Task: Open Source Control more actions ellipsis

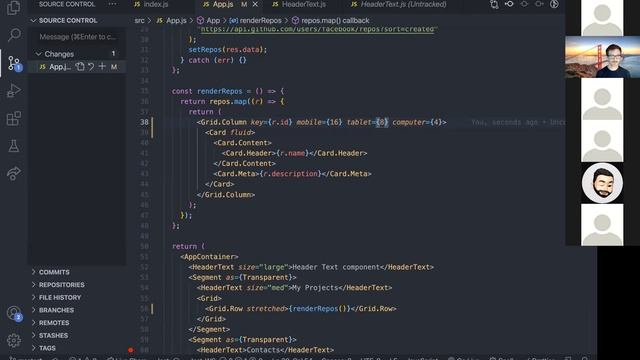Action: [112, 4]
